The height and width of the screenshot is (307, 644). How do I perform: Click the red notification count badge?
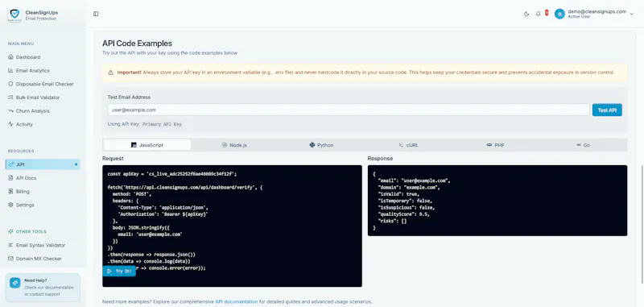[547, 13]
